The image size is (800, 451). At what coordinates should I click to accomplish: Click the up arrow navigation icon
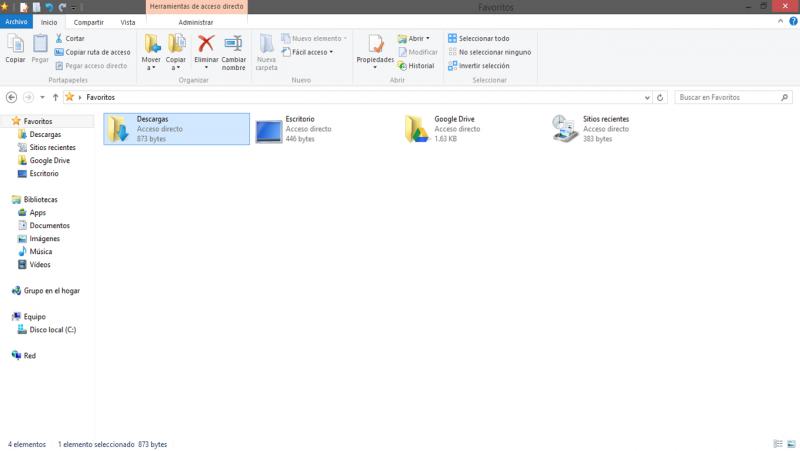(55, 98)
